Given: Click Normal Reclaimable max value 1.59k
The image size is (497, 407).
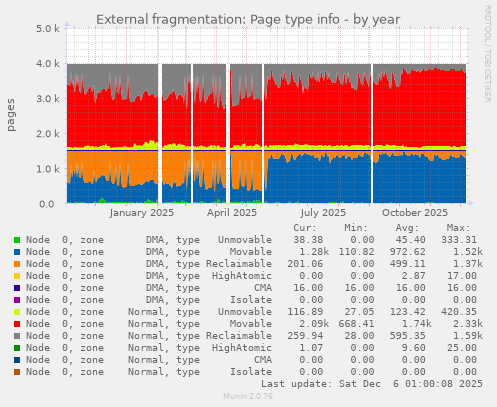Looking at the screenshot, I should [468, 336].
